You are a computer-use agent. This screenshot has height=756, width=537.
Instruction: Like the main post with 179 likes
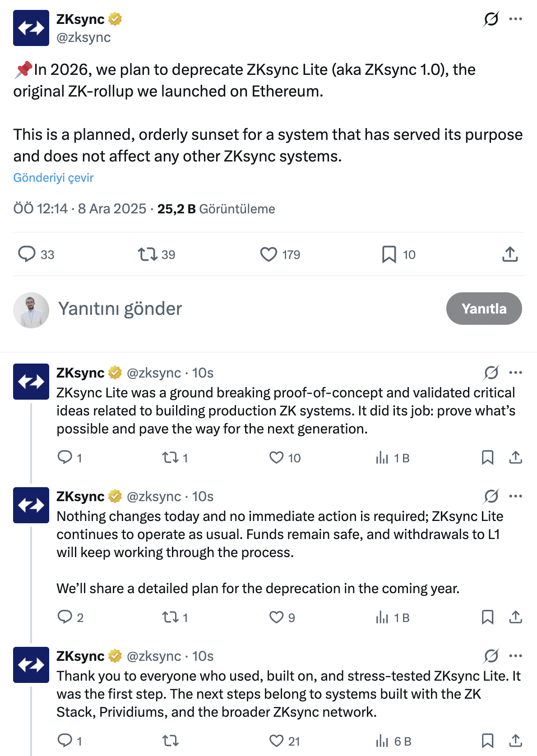click(x=268, y=254)
